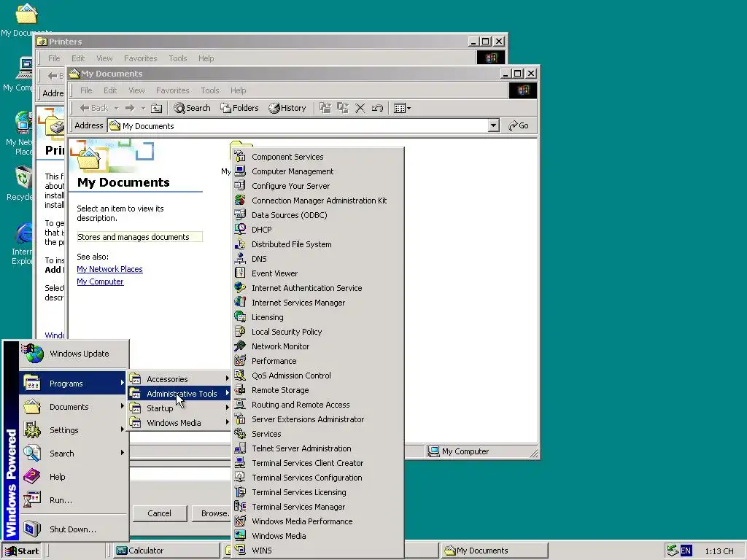Click the Cancel button in dialog
The height and width of the screenshot is (560, 747).
159,513
